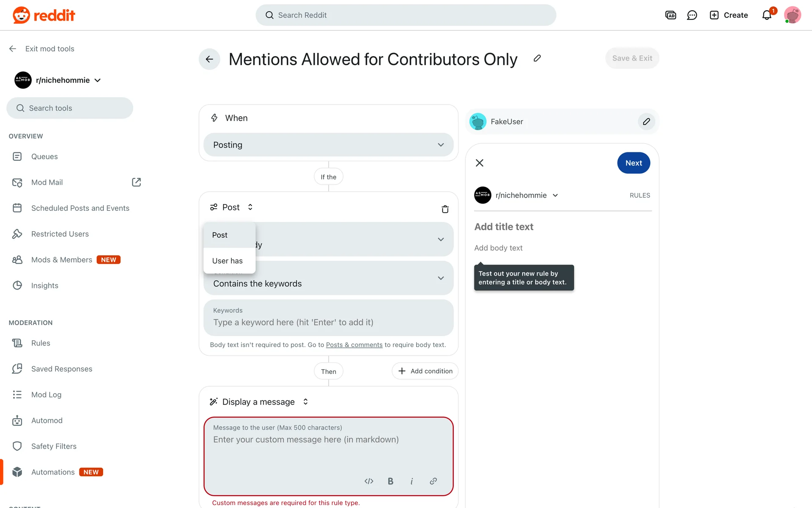This screenshot has height=508, width=812.
Task: Choose Post from the condition menu
Action: 220,235
